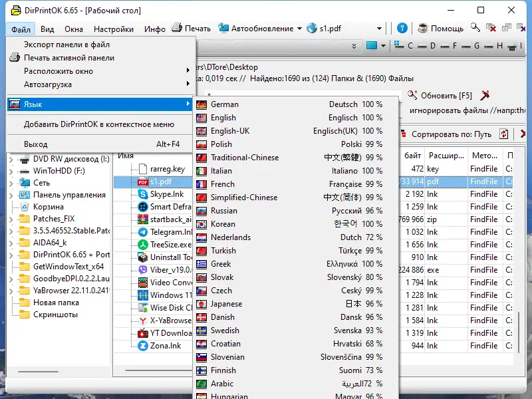The height and width of the screenshot is (399, 532).
Task: Select Greek language
Action: (295, 263)
